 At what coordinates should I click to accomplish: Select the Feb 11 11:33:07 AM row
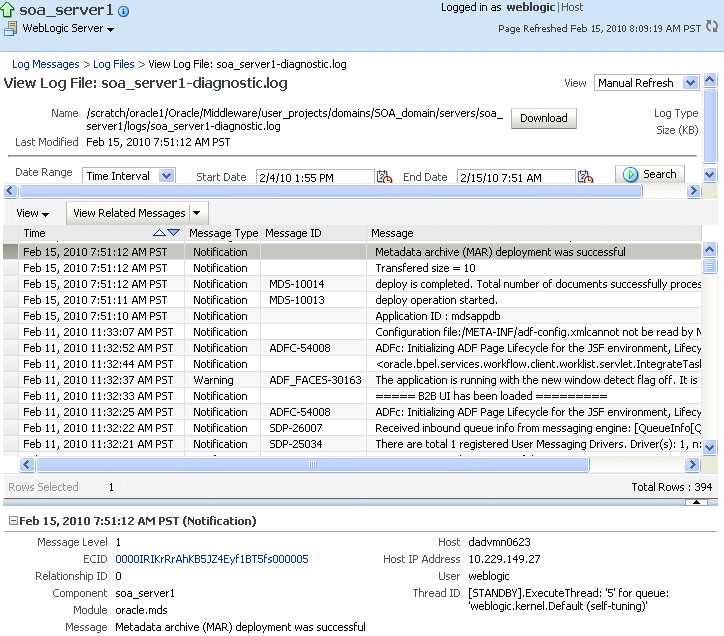352,332
